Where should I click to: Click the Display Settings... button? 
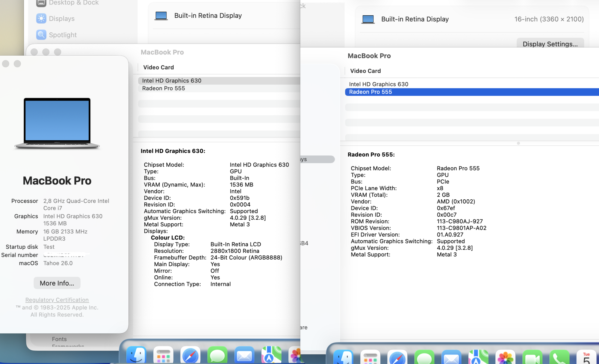550,44
